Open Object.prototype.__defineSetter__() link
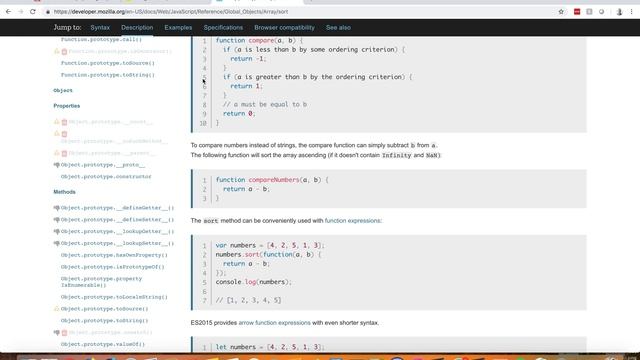Viewport: 640px width, 360px height. pos(118,220)
